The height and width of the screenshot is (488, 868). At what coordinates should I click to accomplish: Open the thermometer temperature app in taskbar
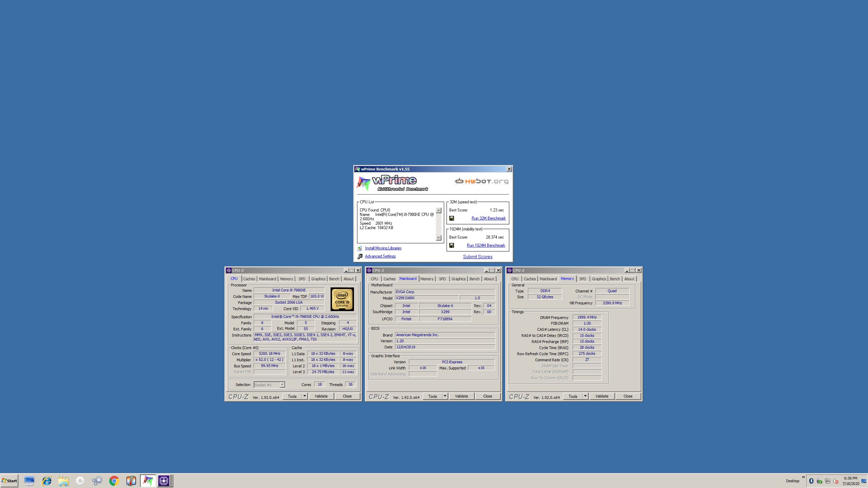pos(131,481)
